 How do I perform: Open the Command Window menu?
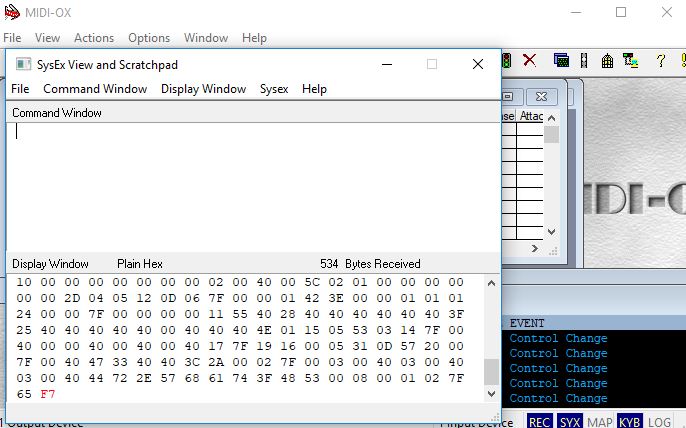[95, 89]
